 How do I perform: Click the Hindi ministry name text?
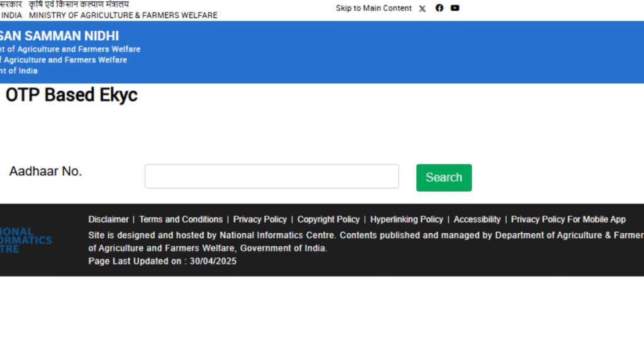click(79, 4)
